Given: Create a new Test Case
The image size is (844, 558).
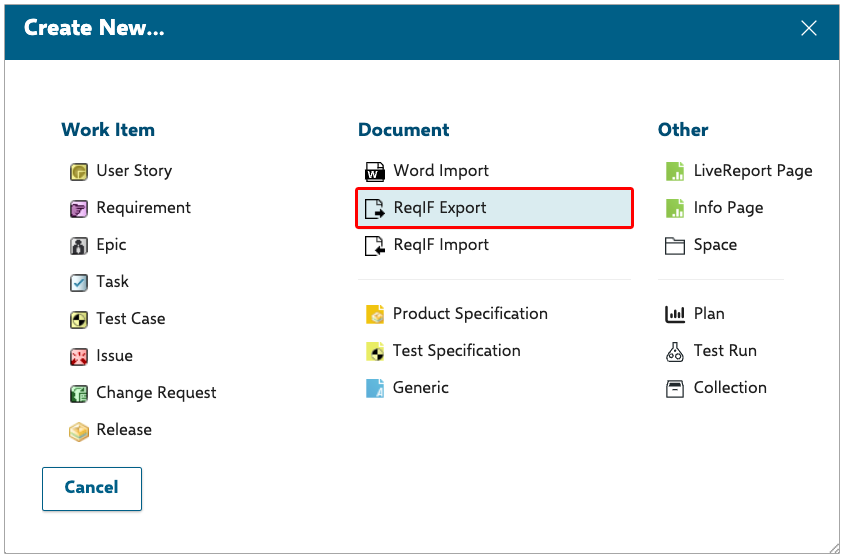Looking at the screenshot, I should 131,319.
